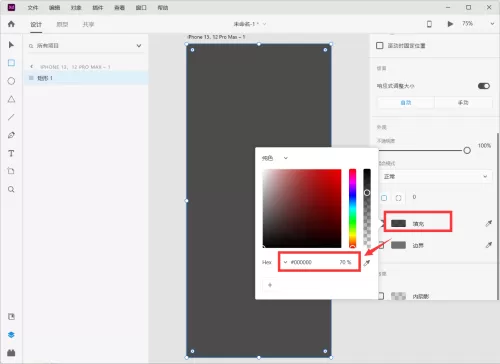
Task: Choose 自动 responsive resize mode
Action: point(406,103)
